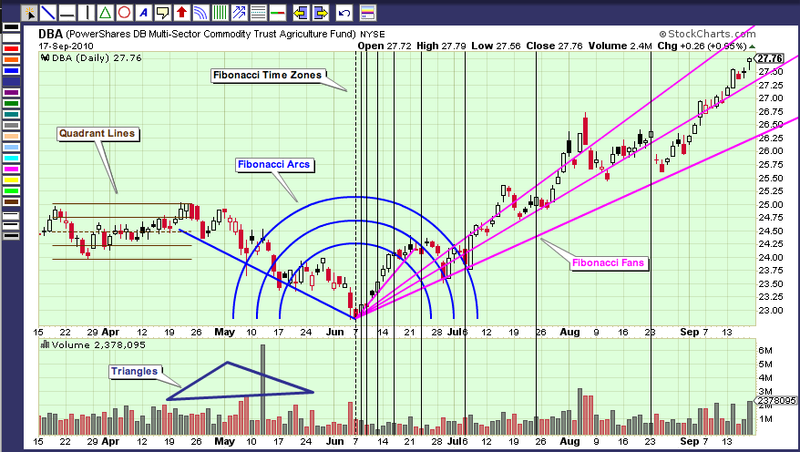Choose the thin line thickness option

(x=11, y=215)
